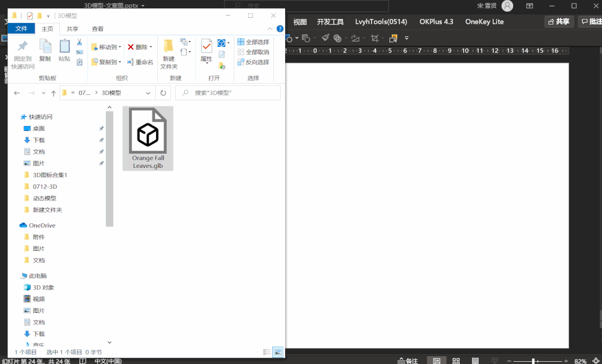
Task: Open the Share (共享) tab in Explorer
Action: (x=73, y=29)
